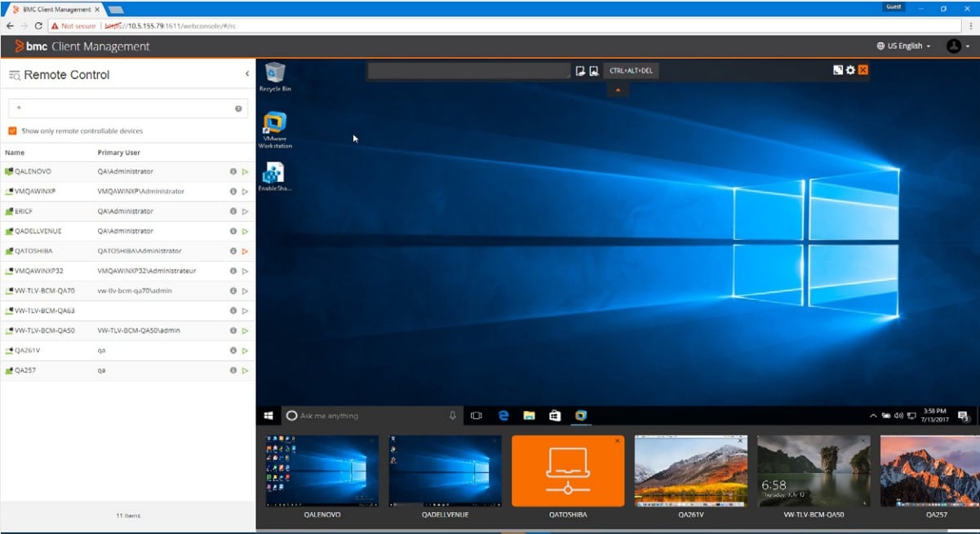Close the QATOSHIBA thumbnail session

pyautogui.click(x=618, y=441)
